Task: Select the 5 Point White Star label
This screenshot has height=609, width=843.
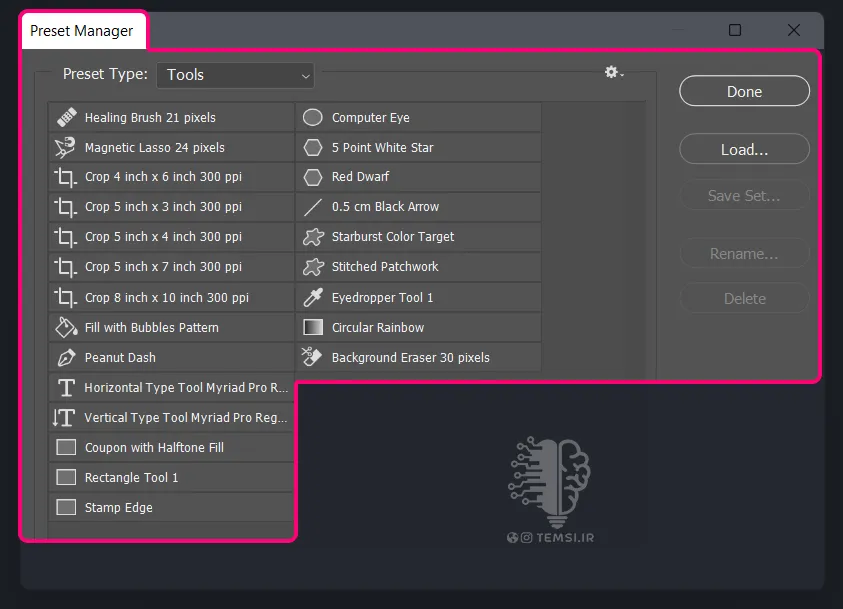Action: click(x=382, y=147)
